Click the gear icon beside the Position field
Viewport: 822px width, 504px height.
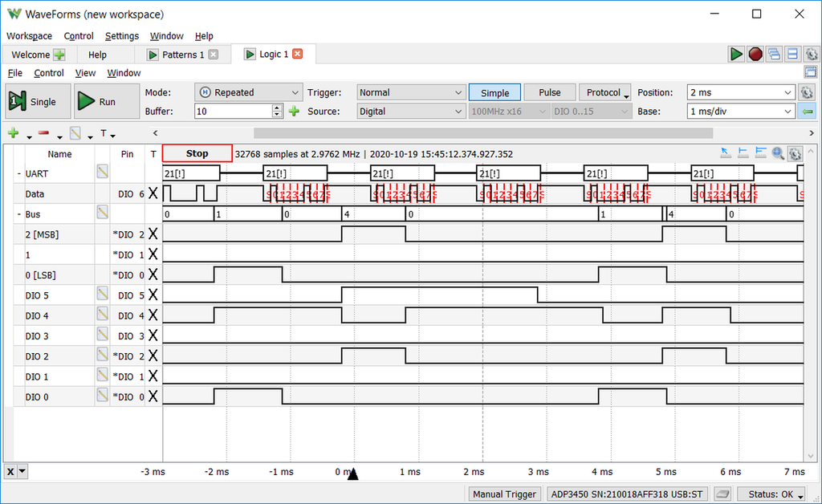tap(807, 92)
